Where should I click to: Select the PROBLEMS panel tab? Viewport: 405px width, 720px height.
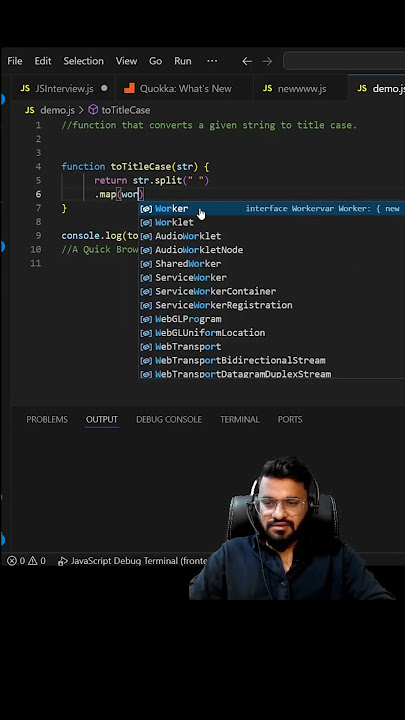click(47, 419)
